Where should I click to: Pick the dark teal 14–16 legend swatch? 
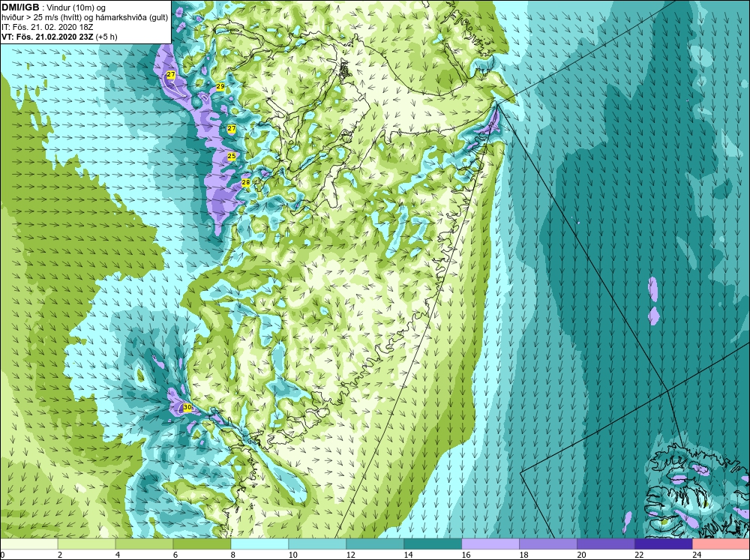tap(433, 544)
